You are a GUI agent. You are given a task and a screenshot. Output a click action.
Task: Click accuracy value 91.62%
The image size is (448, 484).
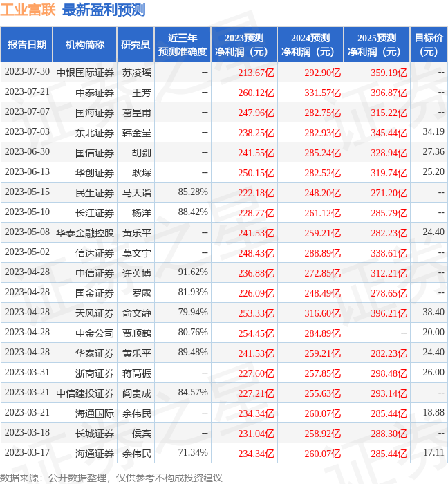tap(193, 272)
